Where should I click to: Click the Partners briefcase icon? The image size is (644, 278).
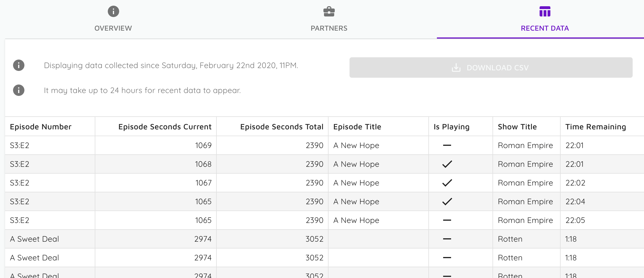point(329,11)
